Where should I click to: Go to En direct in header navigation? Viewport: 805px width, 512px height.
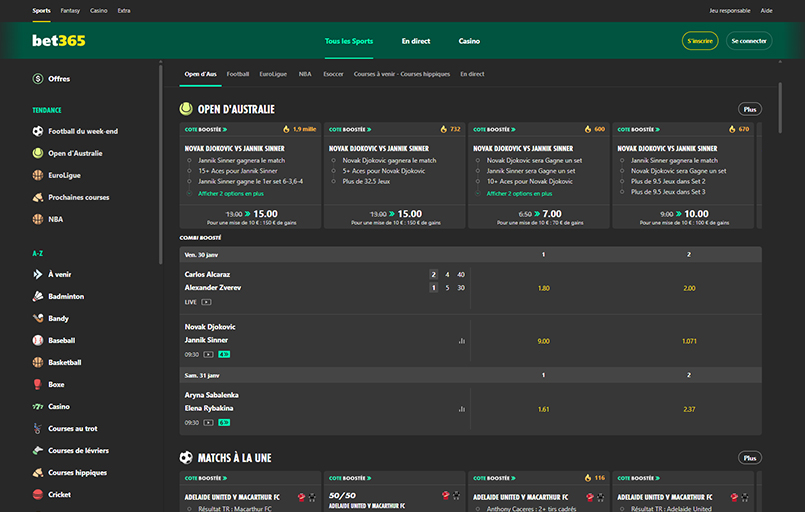(416, 41)
